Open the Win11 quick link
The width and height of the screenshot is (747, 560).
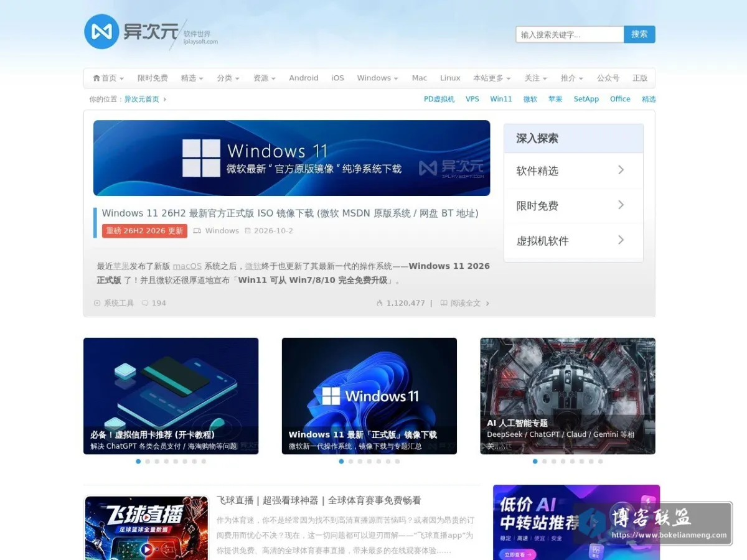coord(501,99)
